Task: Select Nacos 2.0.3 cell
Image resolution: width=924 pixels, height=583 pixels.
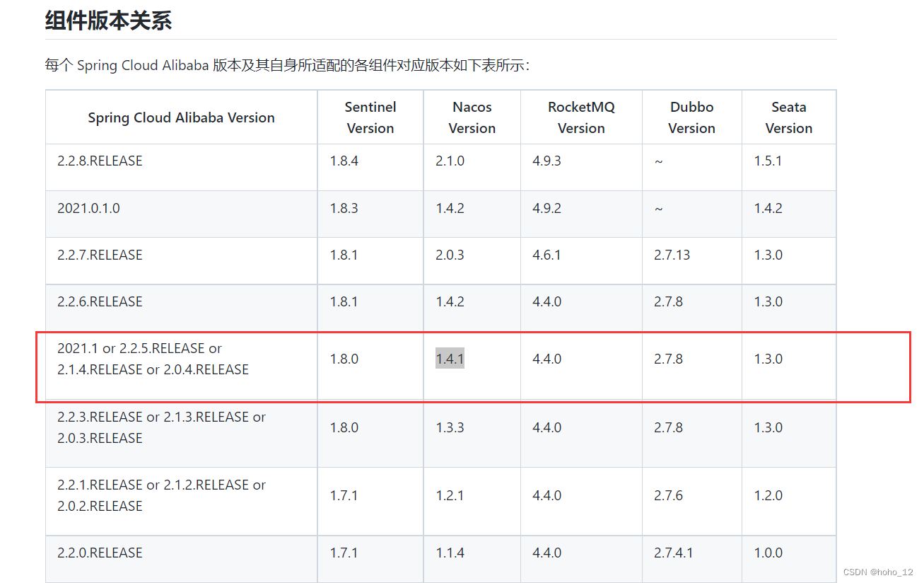Action: (x=472, y=261)
